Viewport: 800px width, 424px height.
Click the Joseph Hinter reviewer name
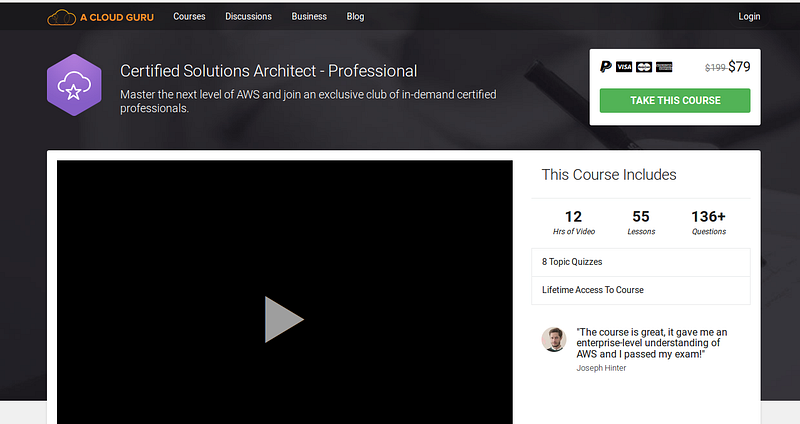coord(601,368)
